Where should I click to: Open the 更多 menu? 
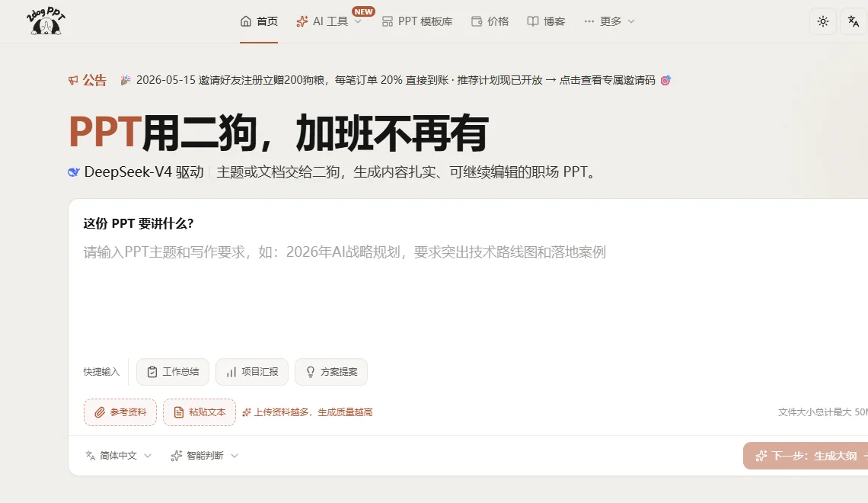[x=609, y=21]
